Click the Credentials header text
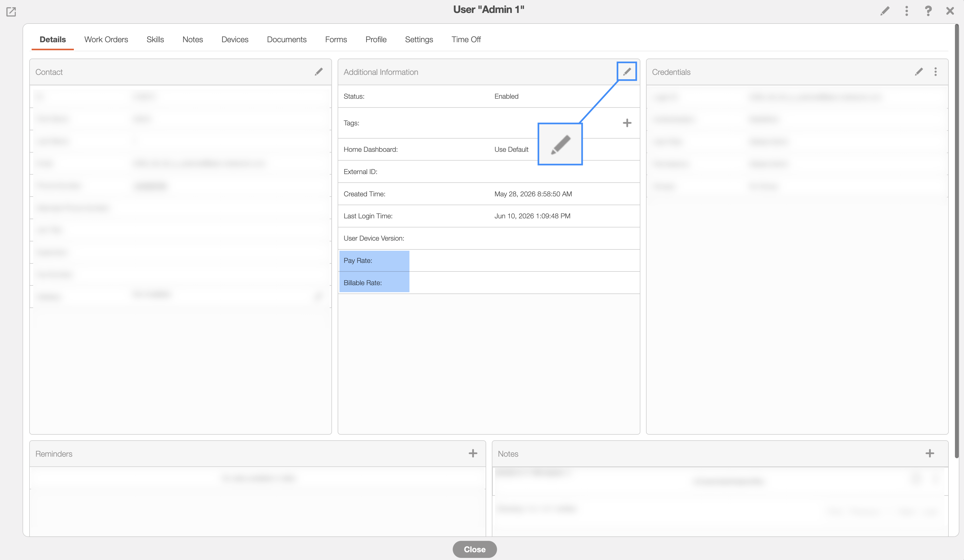This screenshot has width=964, height=560. pos(671,72)
